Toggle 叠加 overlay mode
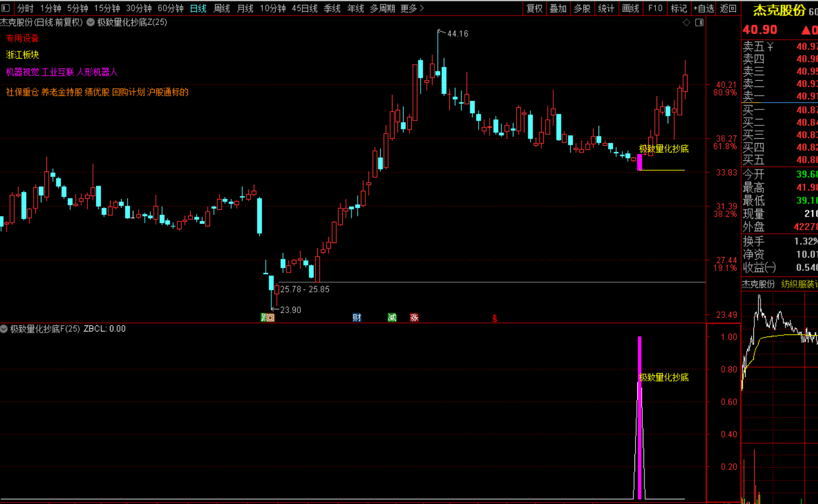This screenshot has height=504, width=818. 558,8
